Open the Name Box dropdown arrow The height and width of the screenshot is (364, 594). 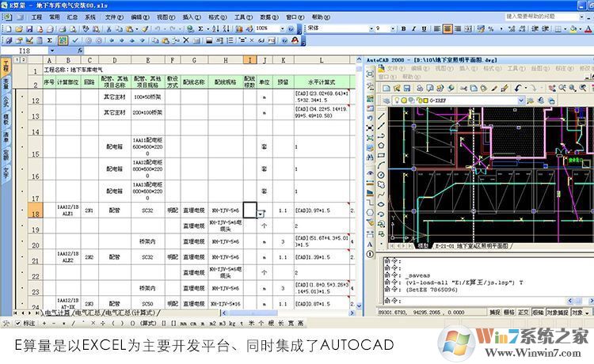(52, 51)
